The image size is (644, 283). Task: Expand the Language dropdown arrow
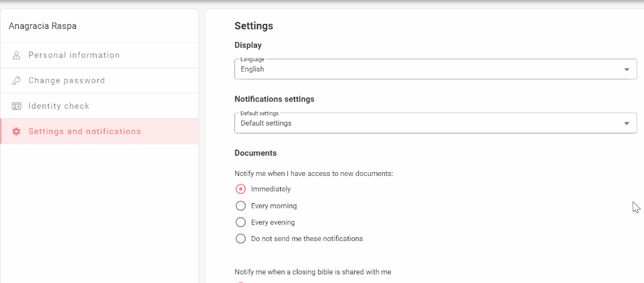click(627, 70)
